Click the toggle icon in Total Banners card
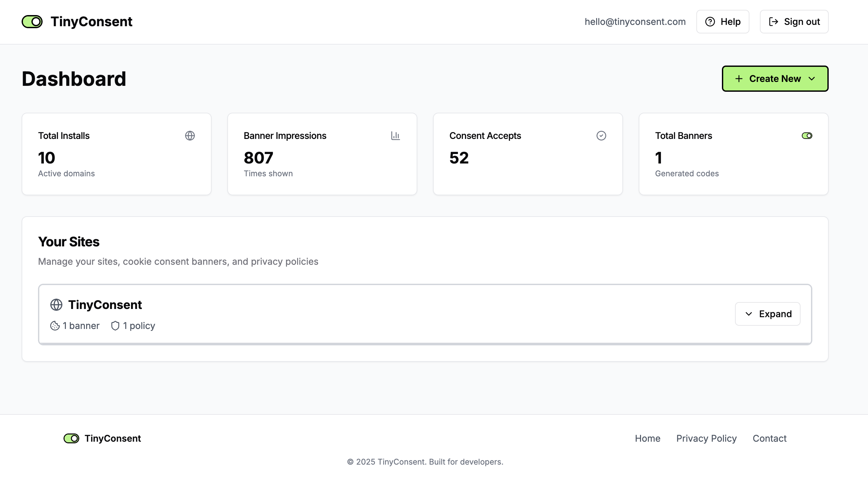 coord(807,136)
